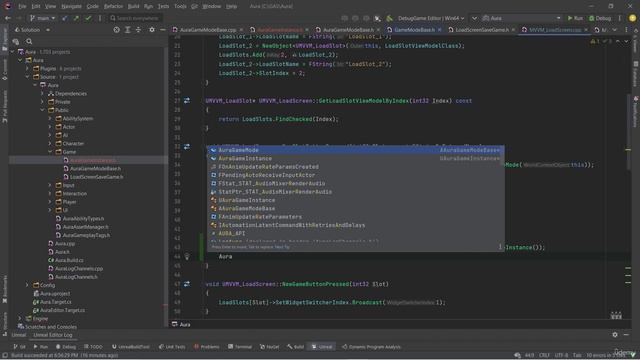The width and height of the screenshot is (640, 360).
Task: Click the gutter icon on line 47
Action: [187, 284]
